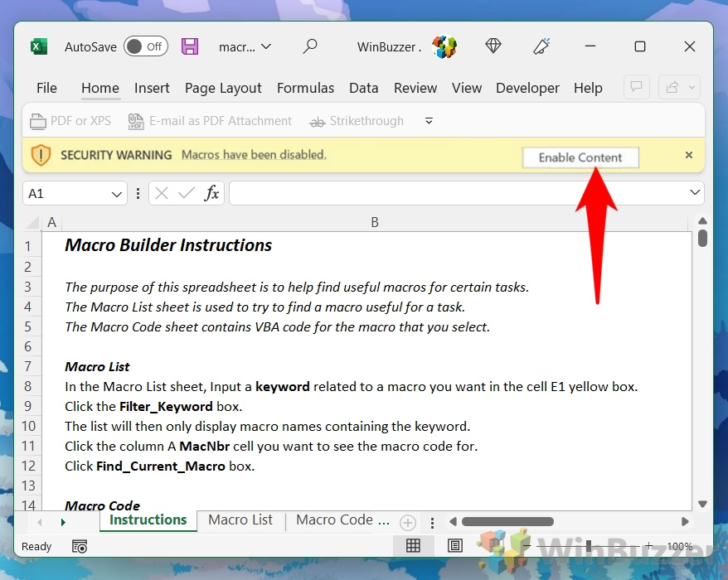Click the PDF or XPS export icon
The width and height of the screenshot is (728, 580).
pyautogui.click(x=38, y=121)
